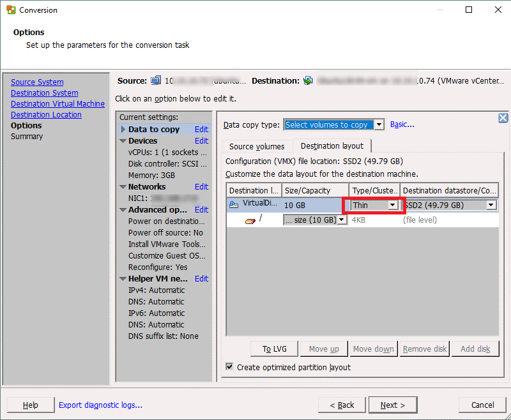511x420 pixels.
Task: Select the 'IPv6: Automatic' setting
Action: [156, 313]
